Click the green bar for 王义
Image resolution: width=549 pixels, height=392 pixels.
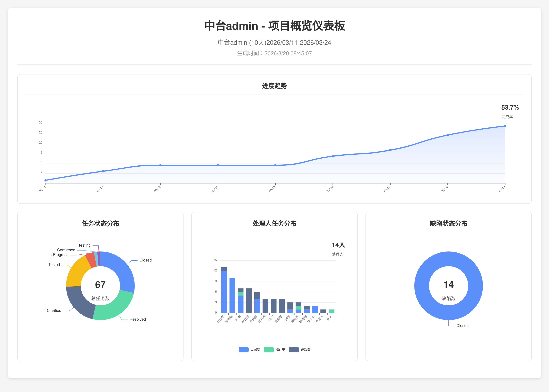point(332,311)
